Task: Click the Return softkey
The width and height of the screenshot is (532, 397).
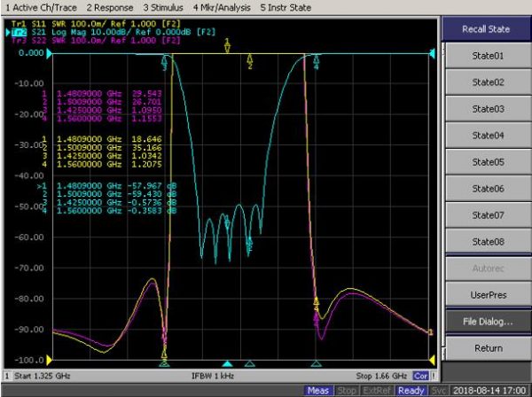Action: click(x=488, y=348)
